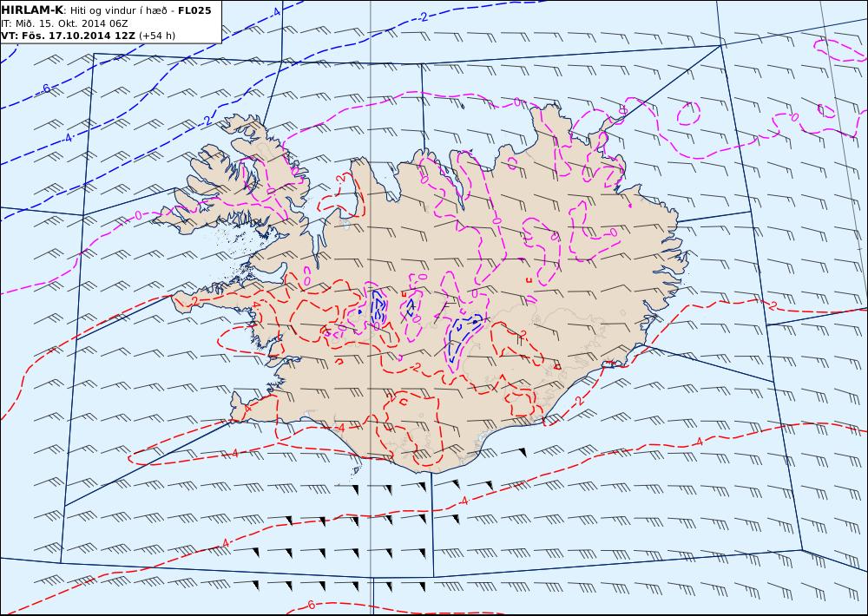
Task: Click the FL025 flight level label
Action: [194, 10]
